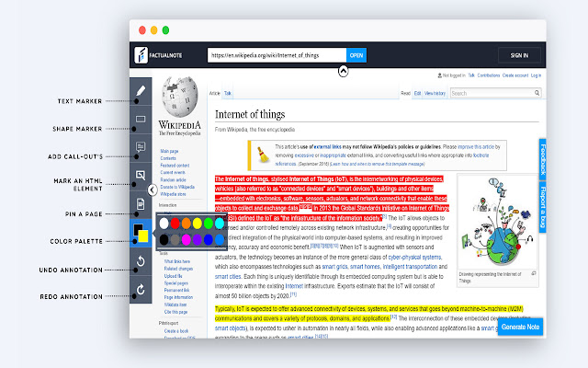Click the SIGN IN button

tap(519, 55)
